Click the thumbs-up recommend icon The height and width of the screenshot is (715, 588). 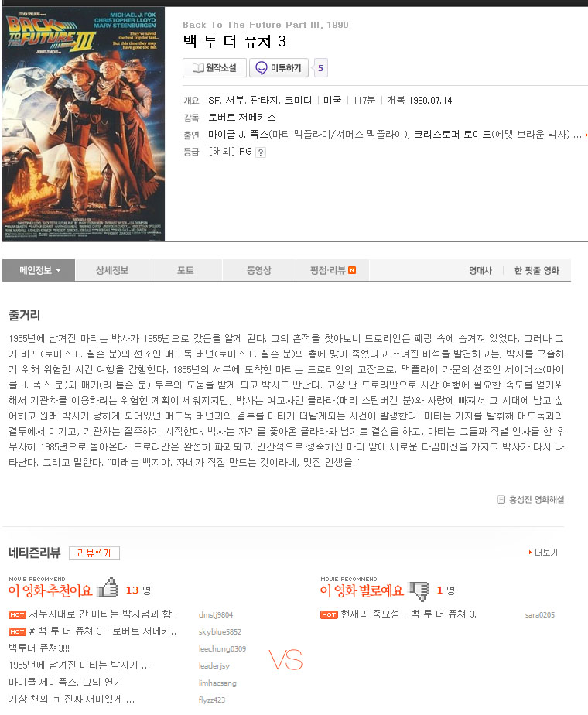coord(108,588)
